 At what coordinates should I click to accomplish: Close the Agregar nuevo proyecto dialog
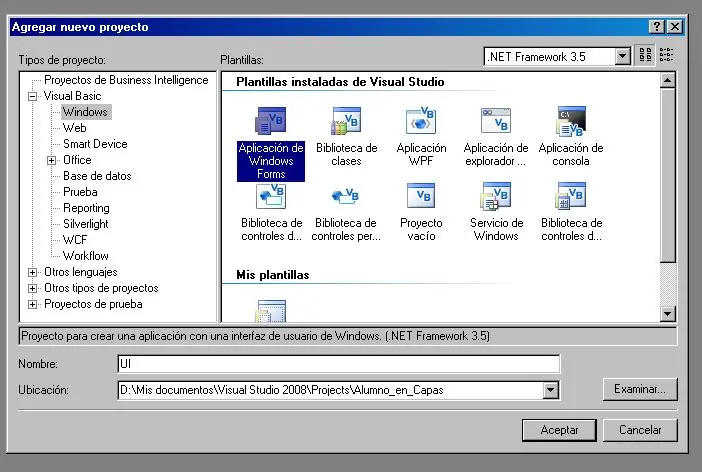(x=675, y=27)
